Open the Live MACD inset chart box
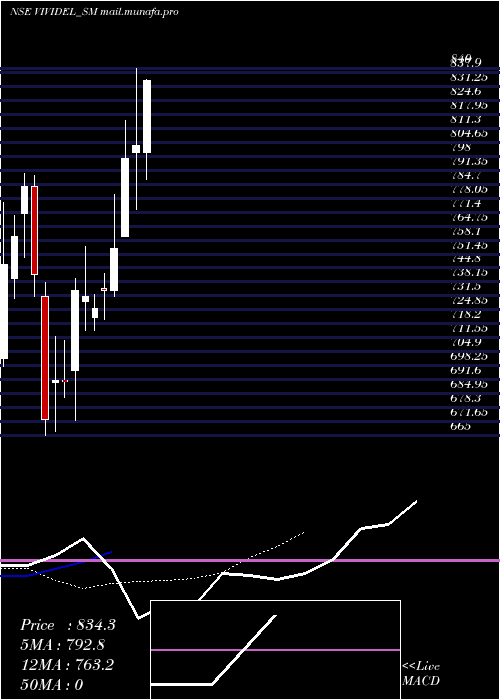The image size is (500, 700). point(275,650)
